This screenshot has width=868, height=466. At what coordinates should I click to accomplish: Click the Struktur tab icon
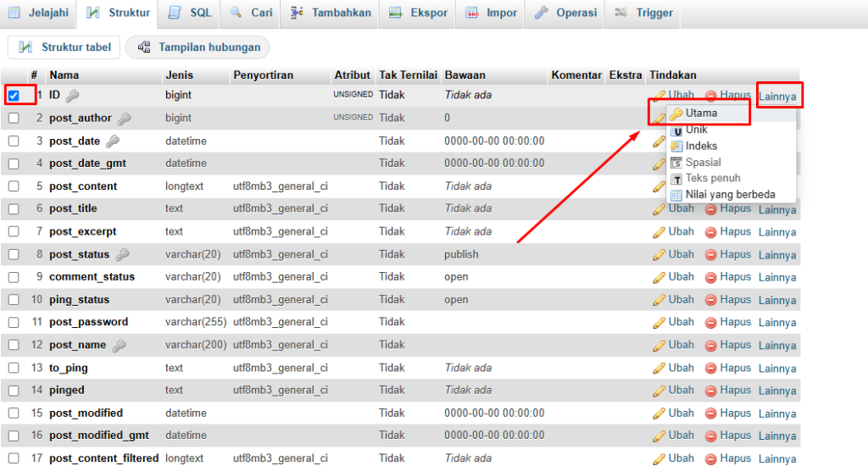[x=93, y=12]
